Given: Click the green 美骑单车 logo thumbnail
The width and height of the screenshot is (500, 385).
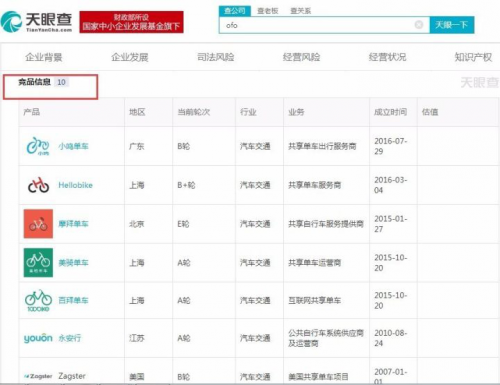Looking at the screenshot, I should point(38,263).
